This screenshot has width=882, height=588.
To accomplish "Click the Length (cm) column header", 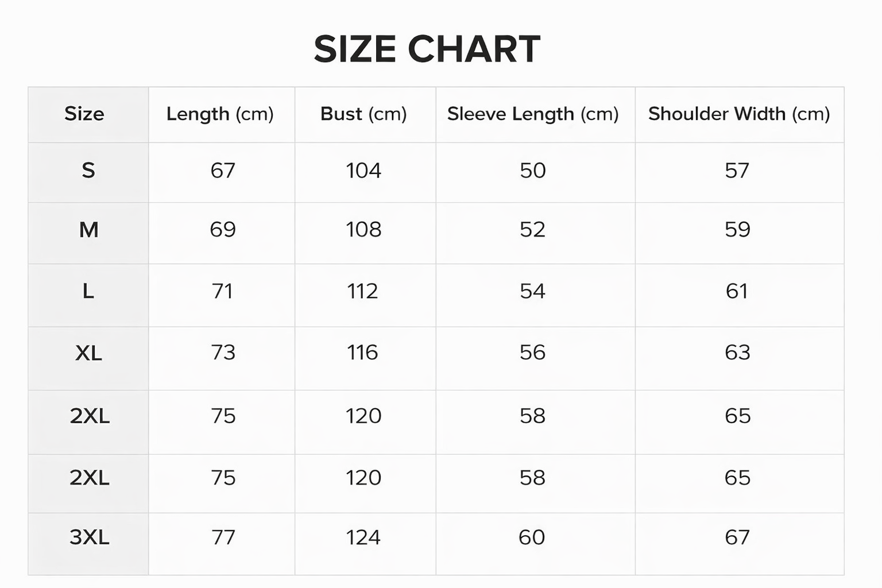I will click(220, 114).
